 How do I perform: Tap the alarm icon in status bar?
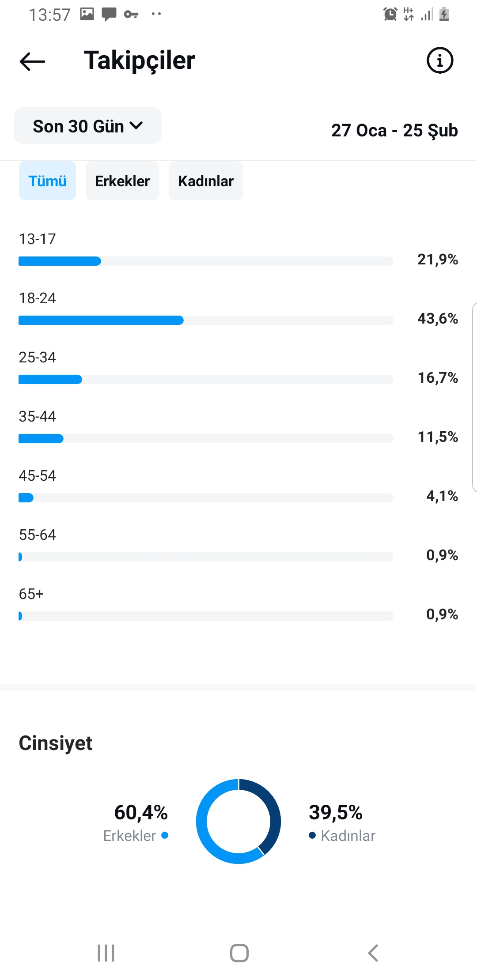390,14
